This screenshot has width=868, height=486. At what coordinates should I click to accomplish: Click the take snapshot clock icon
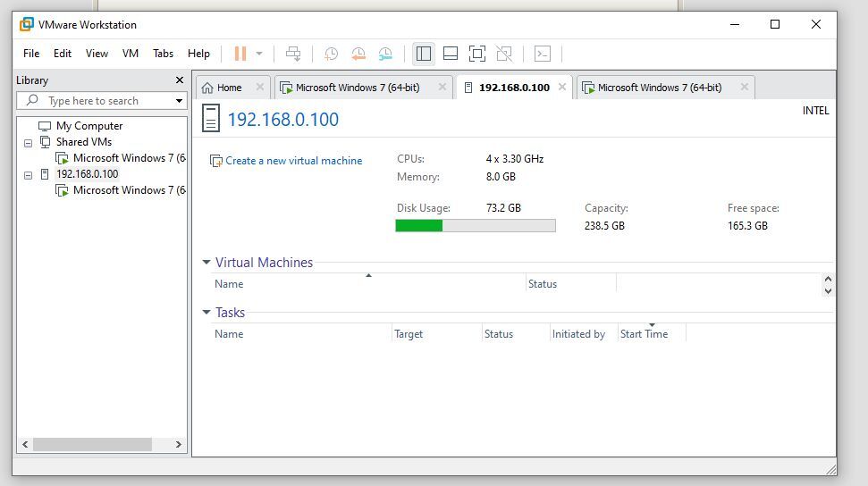tap(331, 54)
